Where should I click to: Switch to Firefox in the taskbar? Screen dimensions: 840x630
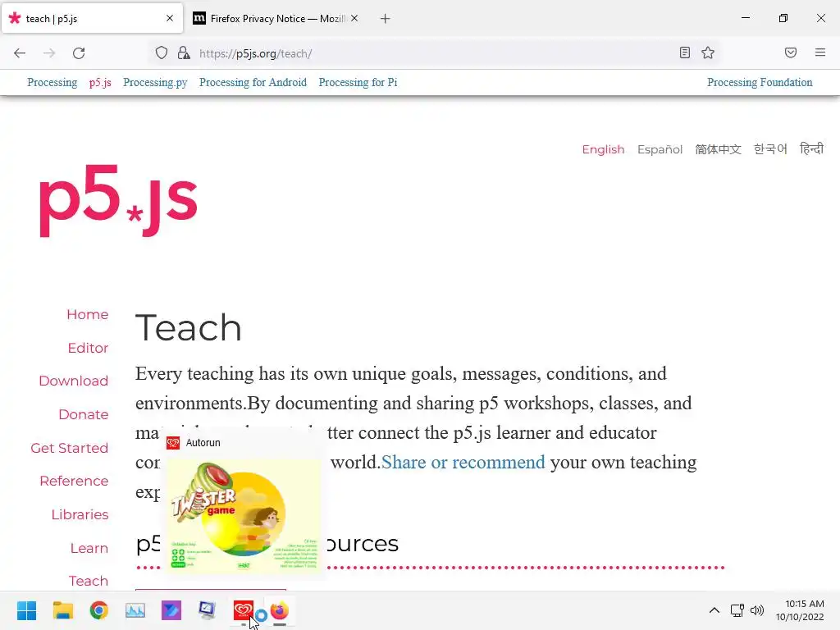[x=280, y=610]
